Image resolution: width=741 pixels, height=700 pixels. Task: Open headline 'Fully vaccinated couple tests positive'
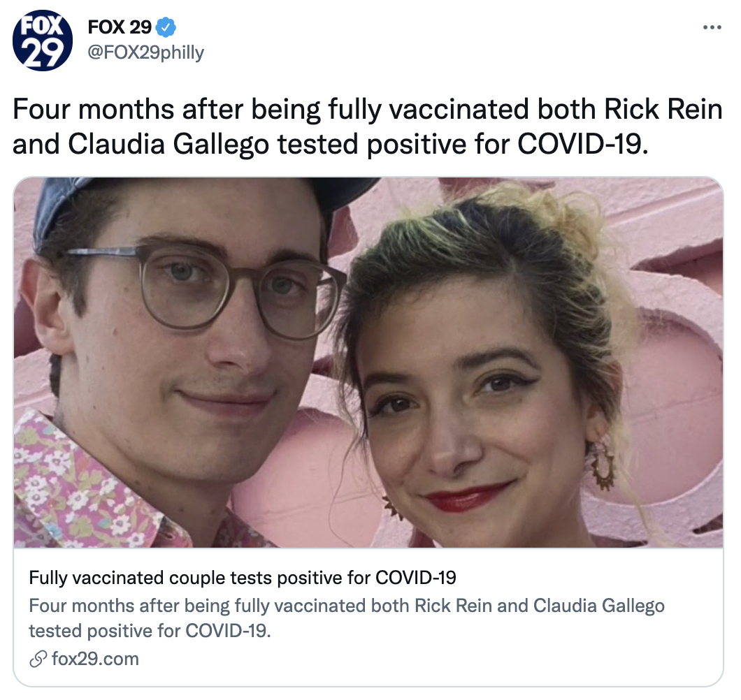[x=243, y=578]
